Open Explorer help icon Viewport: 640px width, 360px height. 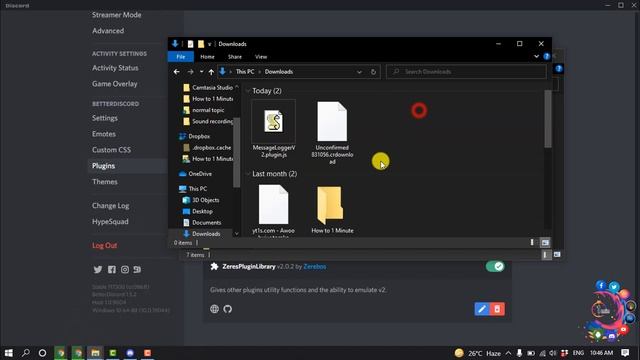point(547,56)
